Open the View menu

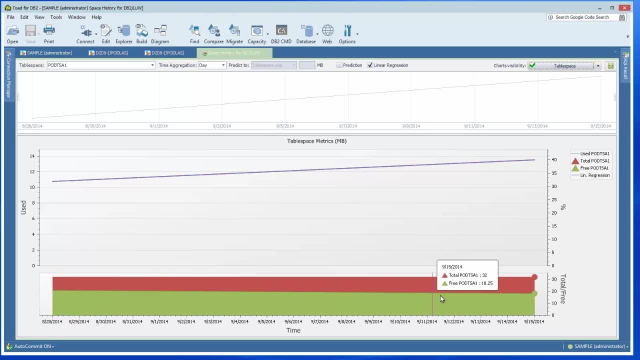click(39, 17)
